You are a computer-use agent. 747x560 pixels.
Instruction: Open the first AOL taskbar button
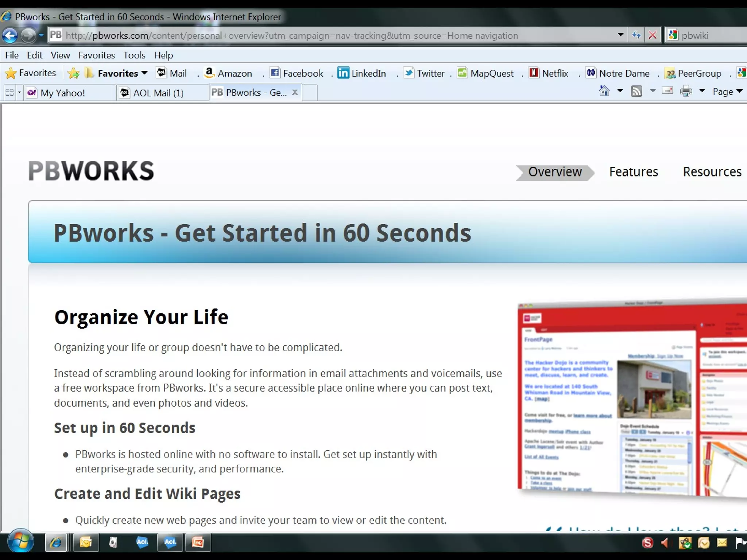tap(142, 542)
